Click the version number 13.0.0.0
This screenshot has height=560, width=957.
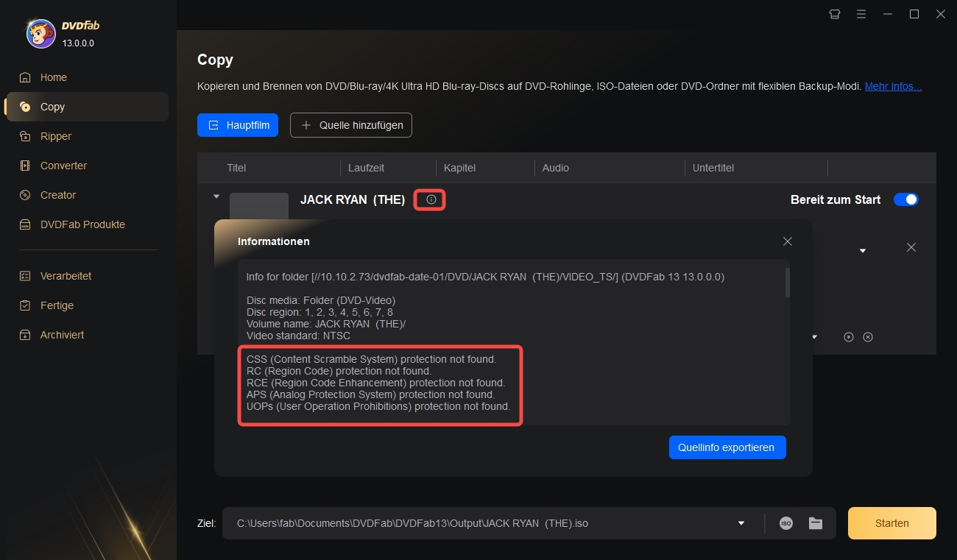pyautogui.click(x=78, y=43)
